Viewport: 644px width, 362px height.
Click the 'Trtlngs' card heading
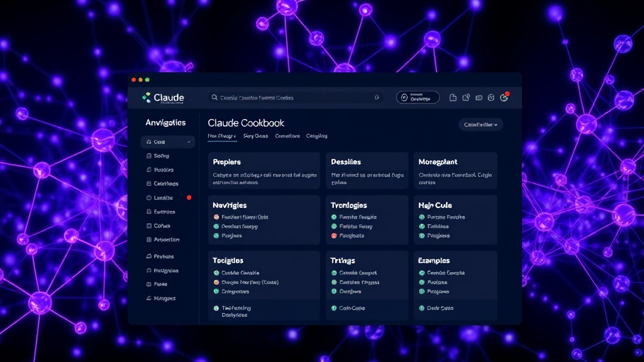(343, 261)
